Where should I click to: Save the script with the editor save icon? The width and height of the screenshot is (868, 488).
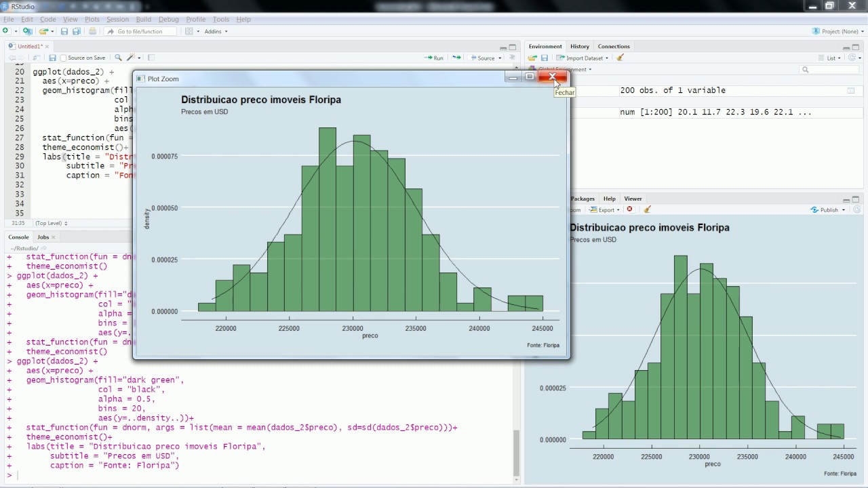click(x=52, y=58)
